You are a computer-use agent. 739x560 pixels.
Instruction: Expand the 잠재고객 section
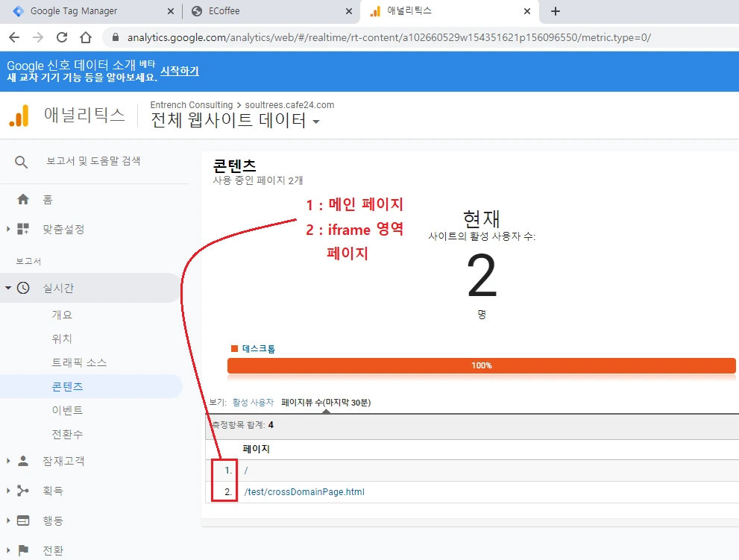click(x=7, y=461)
